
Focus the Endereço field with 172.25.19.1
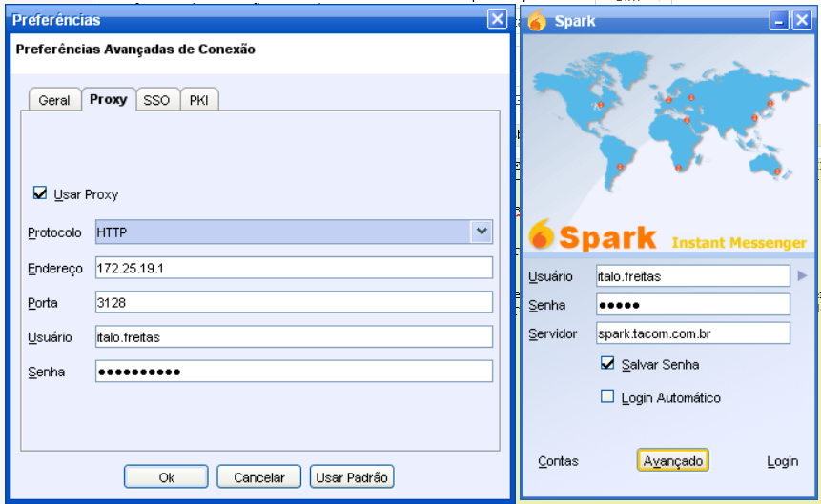pyautogui.click(x=294, y=268)
